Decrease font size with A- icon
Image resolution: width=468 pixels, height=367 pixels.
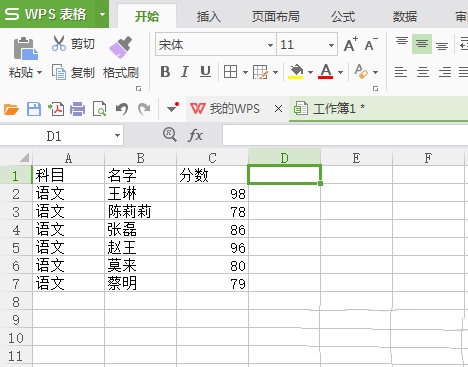pyautogui.click(x=371, y=44)
